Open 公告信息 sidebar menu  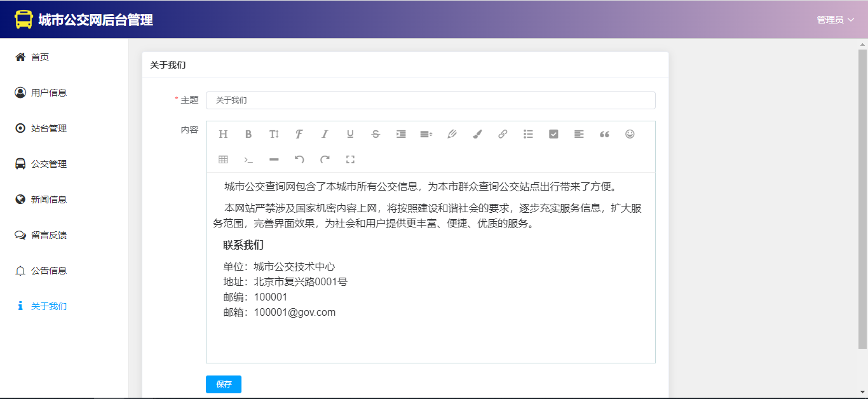click(64, 271)
